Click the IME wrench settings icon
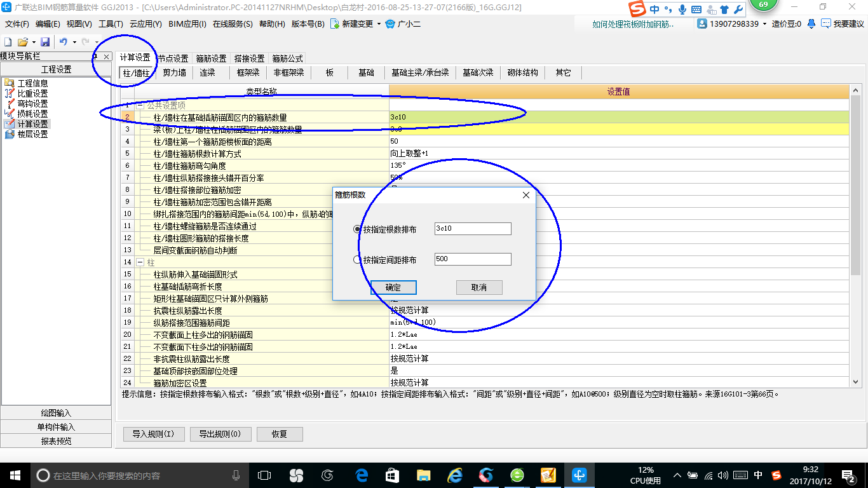 coord(738,10)
